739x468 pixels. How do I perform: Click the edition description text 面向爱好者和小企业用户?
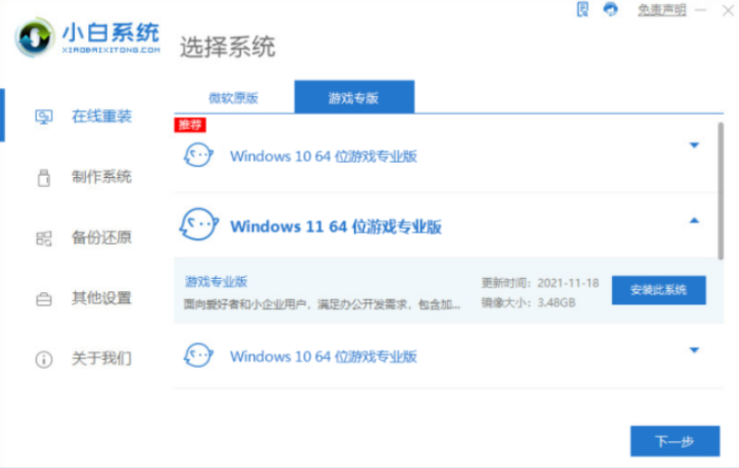tap(322, 305)
